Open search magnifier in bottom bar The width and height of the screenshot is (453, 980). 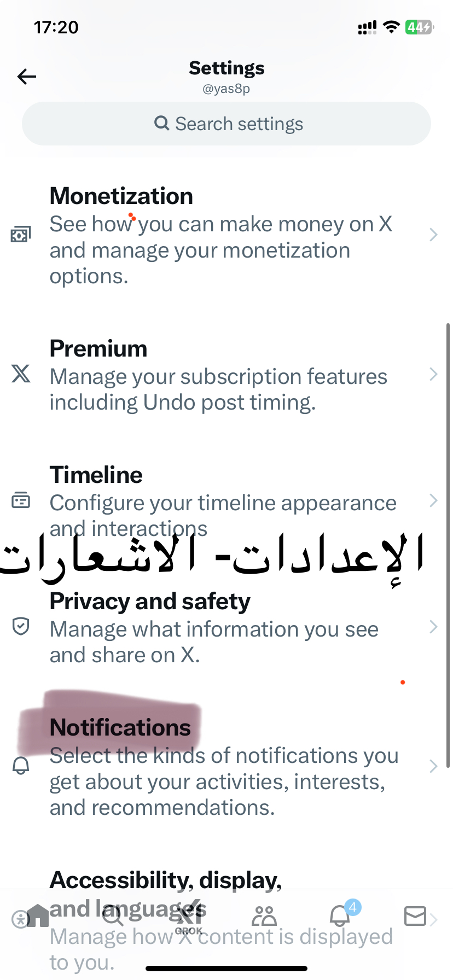click(x=113, y=916)
